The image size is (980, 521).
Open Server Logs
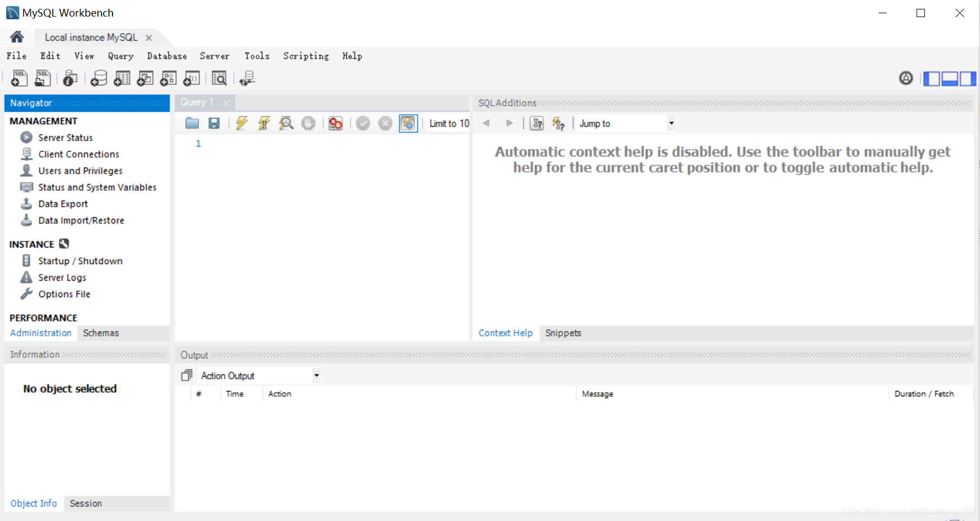point(62,277)
